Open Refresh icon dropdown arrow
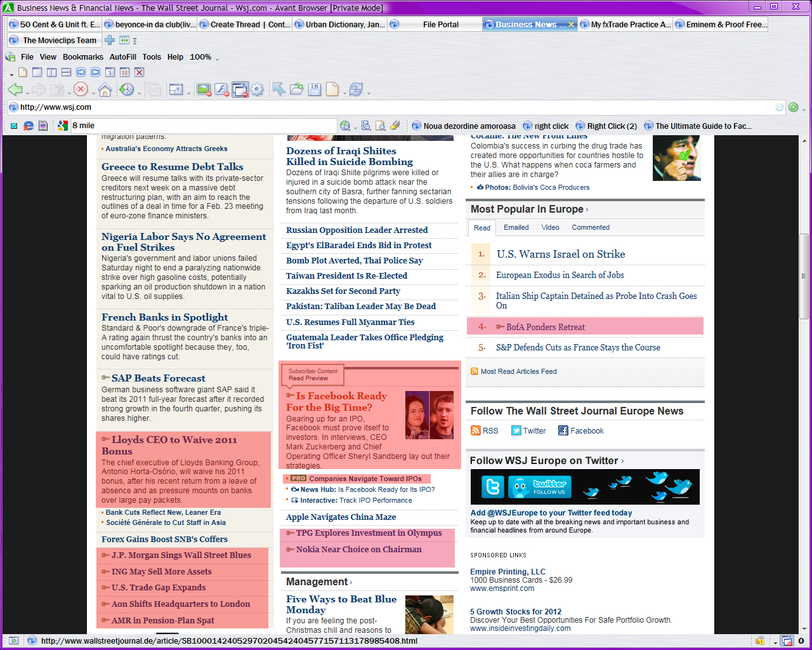Image resolution: width=812 pixels, height=650 pixels. coord(368,93)
